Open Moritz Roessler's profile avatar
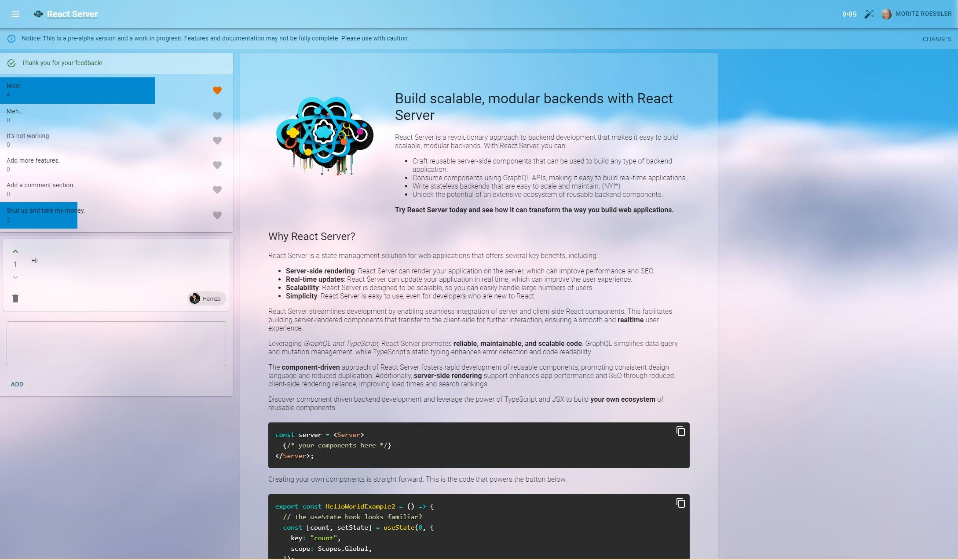Screen dimensions: 958x560 coord(886,14)
